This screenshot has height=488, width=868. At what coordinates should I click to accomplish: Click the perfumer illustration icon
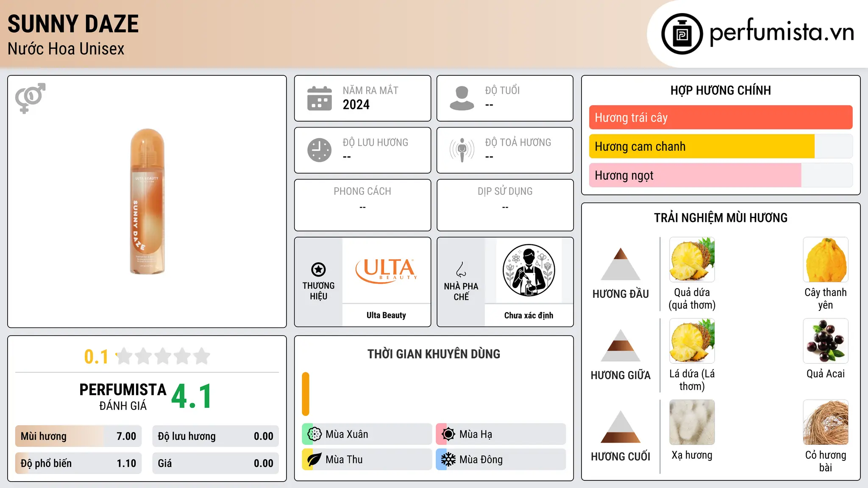tap(529, 270)
